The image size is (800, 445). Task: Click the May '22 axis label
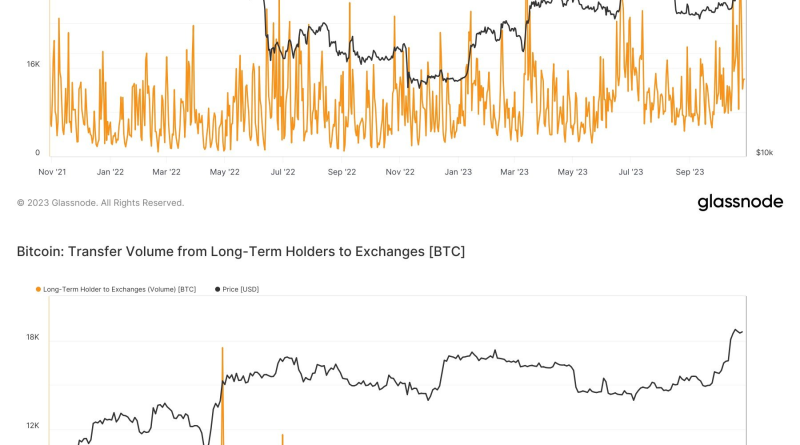pyautogui.click(x=224, y=172)
